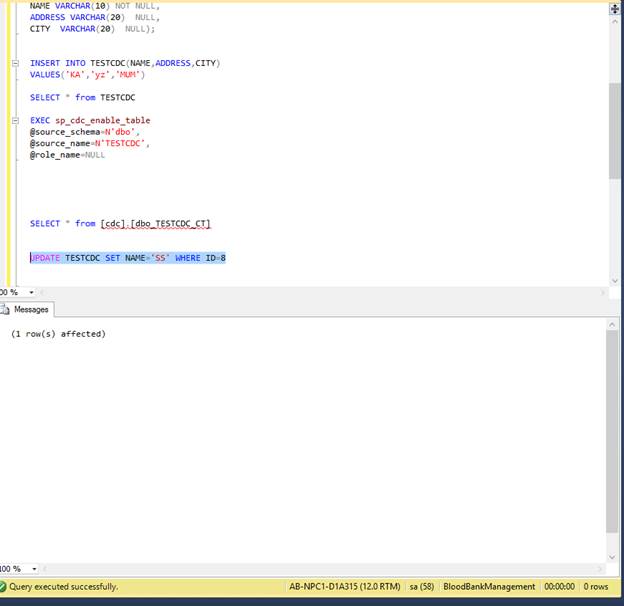624x606 pixels.
Task: Click the editor vertical scrollbar thumb
Action: (614, 131)
